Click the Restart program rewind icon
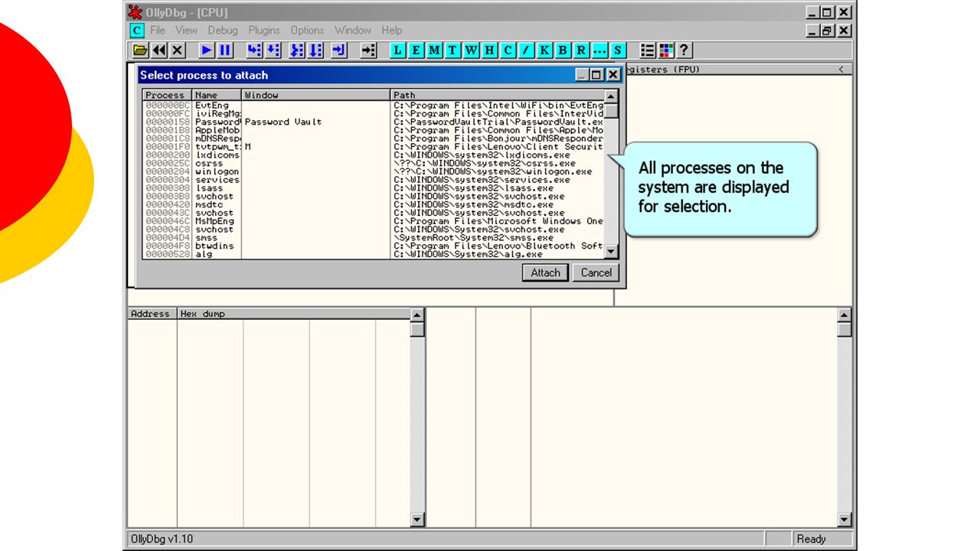Image resolution: width=980 pixels, height=551 pixels. tap(159, 51)
